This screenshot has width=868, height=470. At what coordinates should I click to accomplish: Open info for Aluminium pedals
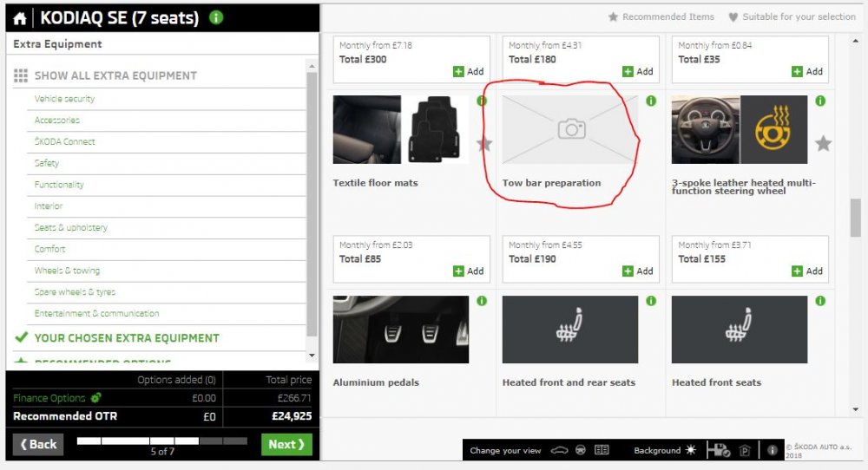pyautogui.click(x=482, y=301)
